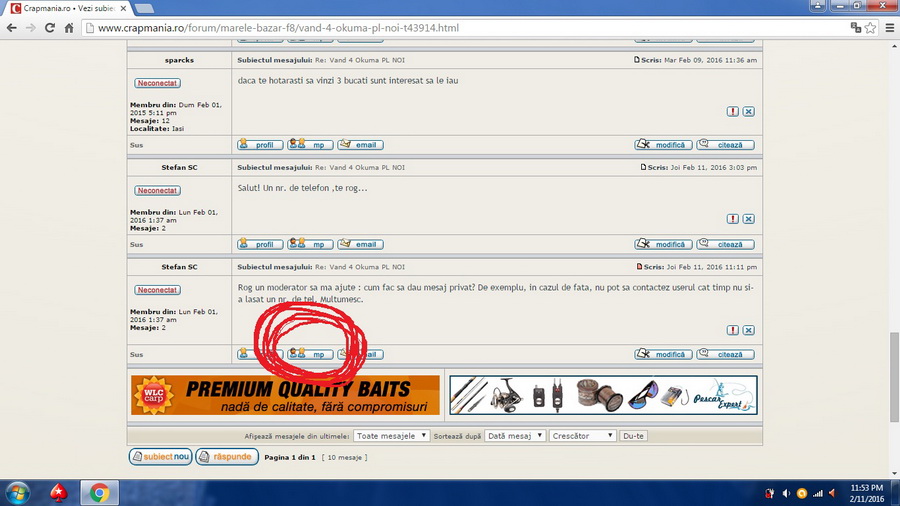The height and width of the screenshot is (506, 900).
Task: Click report icon on the 3:03 pm post
Action: (x=733, y=218)
